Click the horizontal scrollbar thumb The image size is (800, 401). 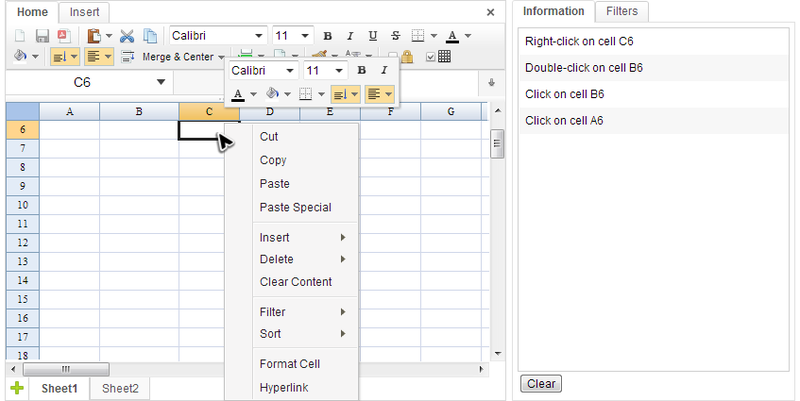66,369
